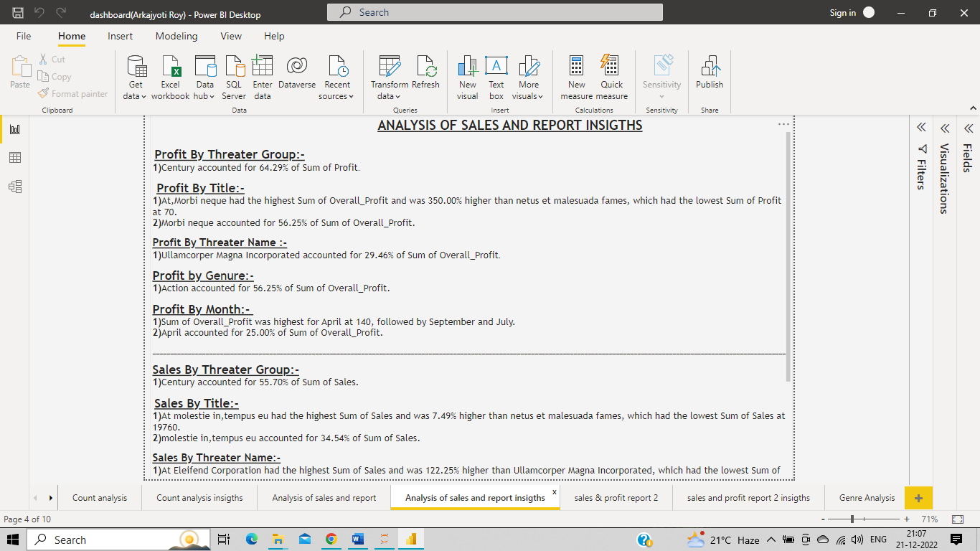
Task: Select Enter data to create a table
Action: (x=262, y=77)
